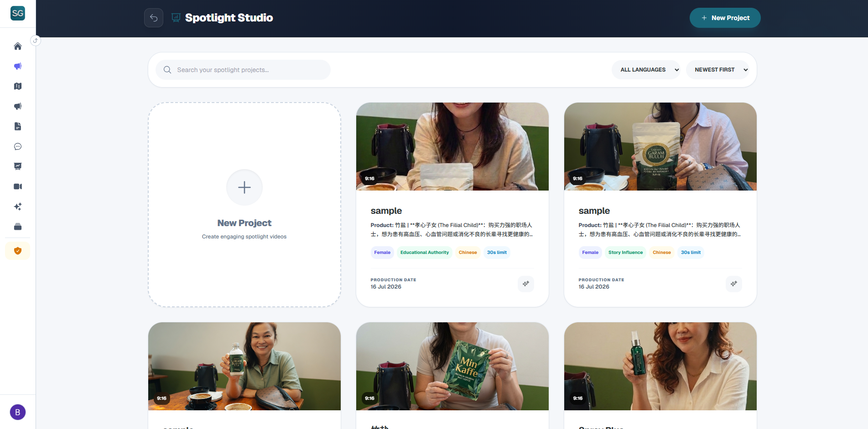The width and height of the screenshot is (868, 429).
Task: Click Female tag on Educational Authority card
Action: click(382, 253)
